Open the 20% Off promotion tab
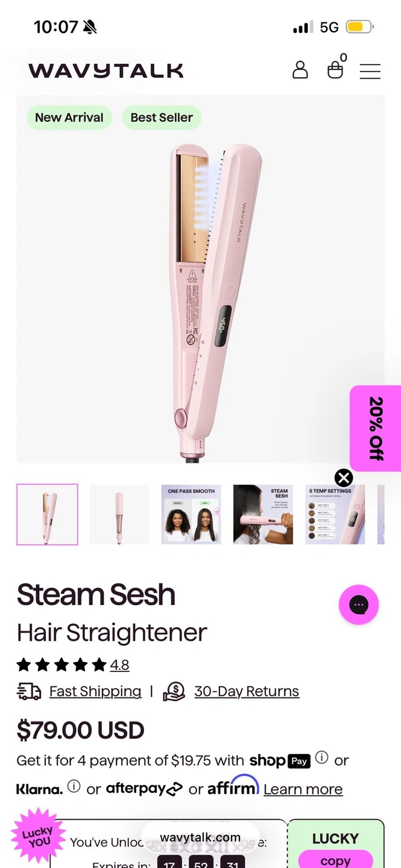The height and width of the screenshot is (868, 401). [376, 428]
